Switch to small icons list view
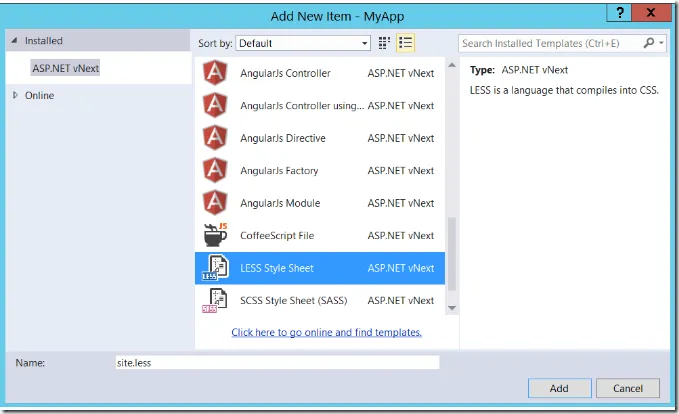This screenshot has width=679, height=414. click(405, 43)
